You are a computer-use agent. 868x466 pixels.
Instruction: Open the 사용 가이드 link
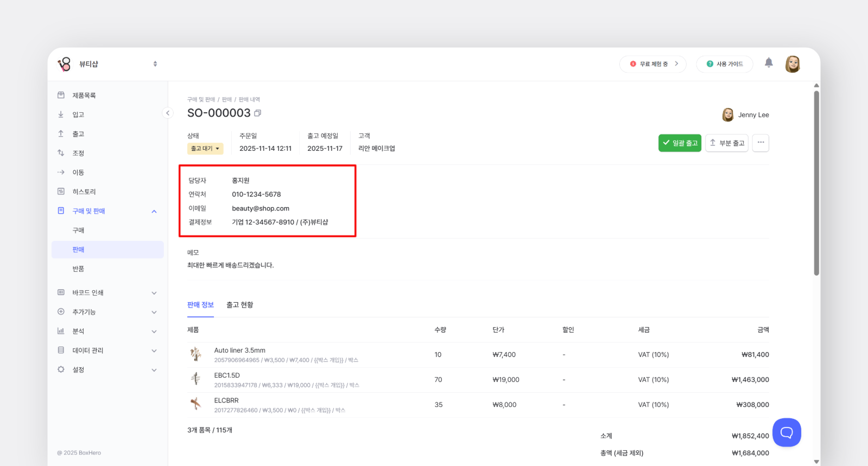coord(724,64)
